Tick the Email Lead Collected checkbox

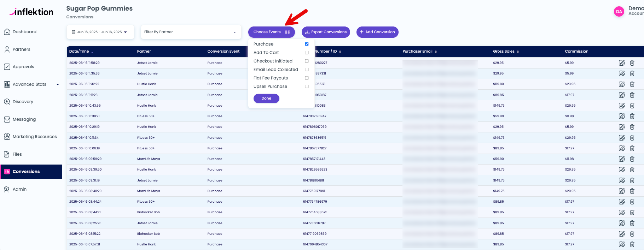tap(307, 70)
